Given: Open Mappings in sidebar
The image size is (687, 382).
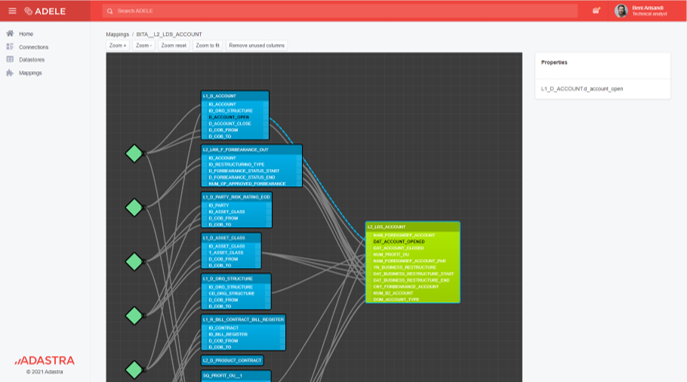Looking at the screenshot, I should pyautogui.click(x=30, y=73).
